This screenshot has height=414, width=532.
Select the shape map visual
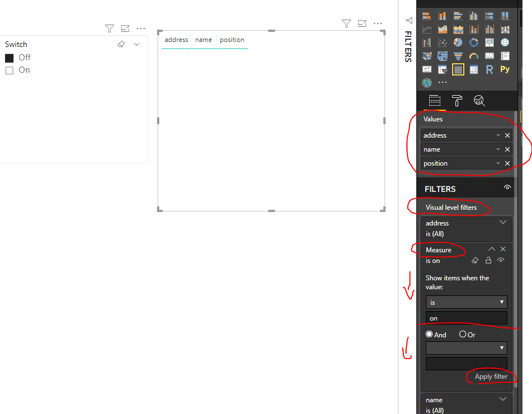click(x=443, y=56)
